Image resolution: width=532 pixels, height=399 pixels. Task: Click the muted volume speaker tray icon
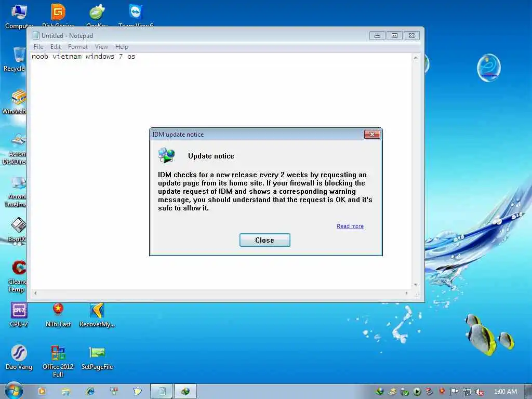click(479, 392)
